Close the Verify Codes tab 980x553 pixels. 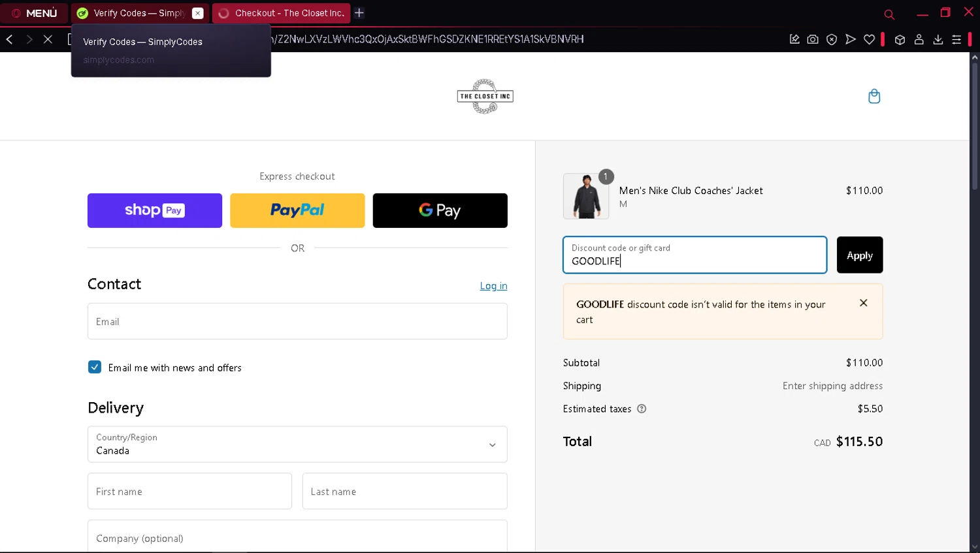point(198,13)
